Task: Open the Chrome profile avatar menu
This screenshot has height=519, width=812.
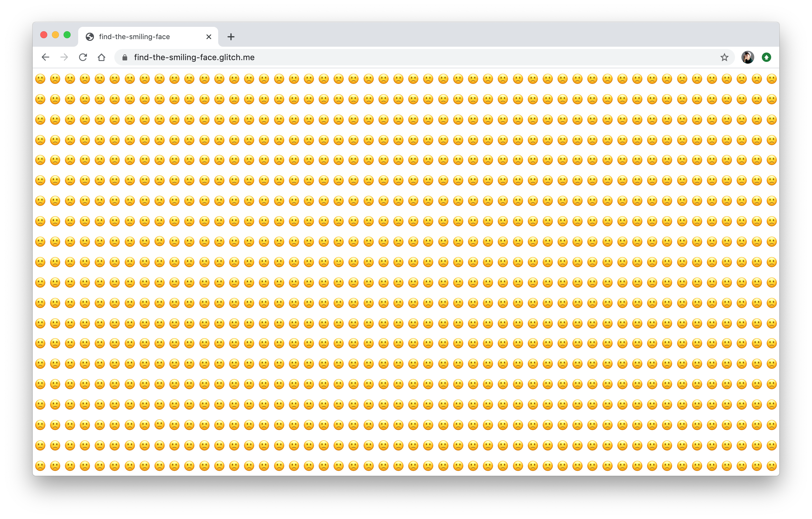Action: click(x=747, y=58)
